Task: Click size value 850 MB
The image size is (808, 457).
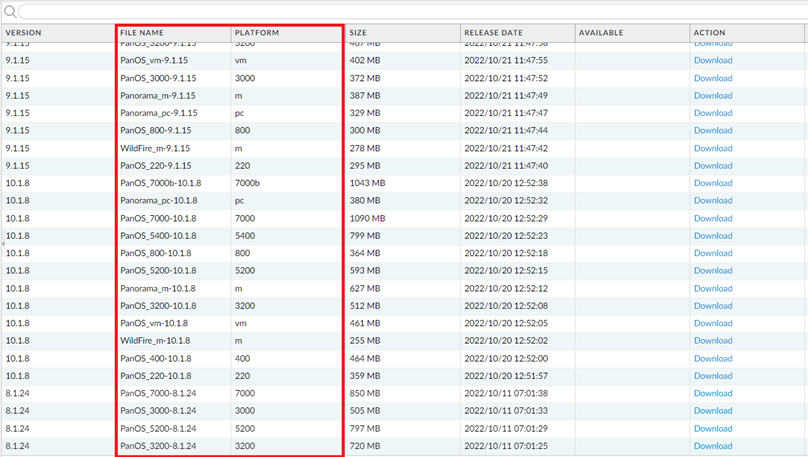Action: (x=365, y=393)
